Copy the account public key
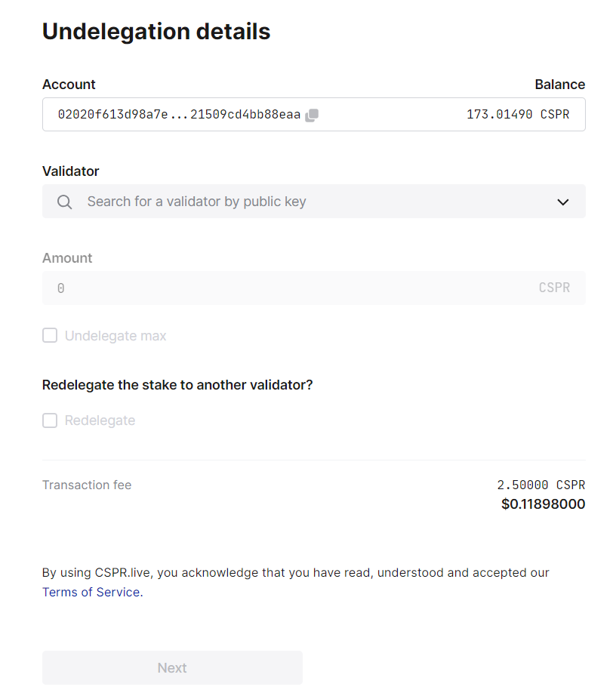This screenshot has width=616, height=693. (312, 115)
